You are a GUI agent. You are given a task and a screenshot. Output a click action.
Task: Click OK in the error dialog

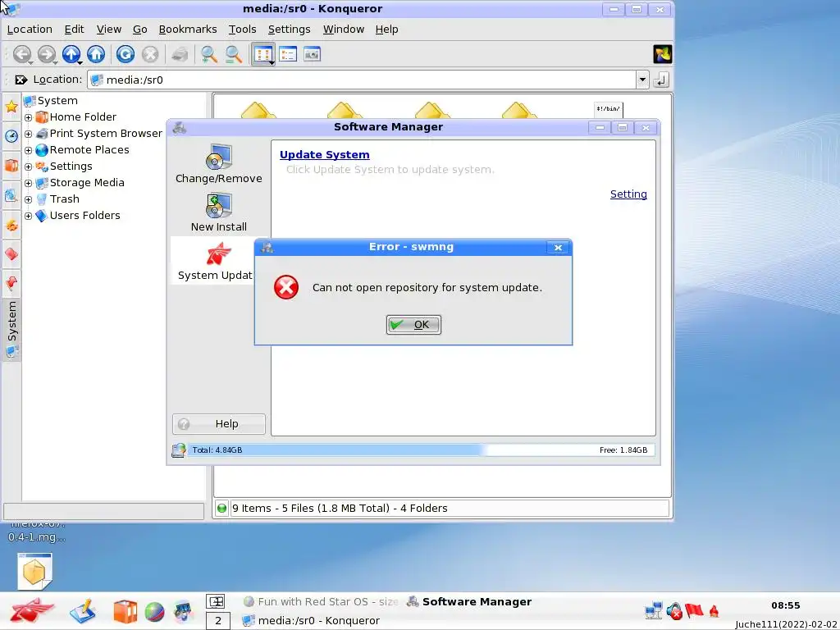pos(413,325)
